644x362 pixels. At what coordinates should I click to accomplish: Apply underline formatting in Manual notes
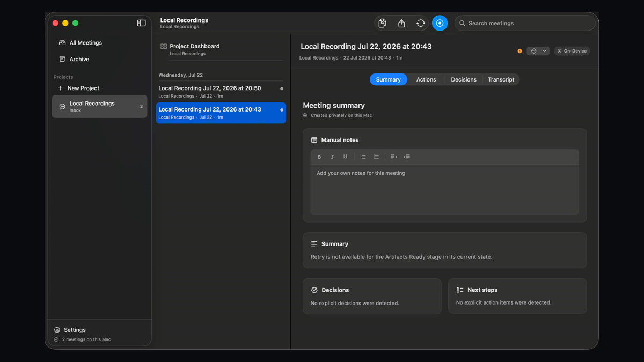pyautogui.click(x=345, y=157)
